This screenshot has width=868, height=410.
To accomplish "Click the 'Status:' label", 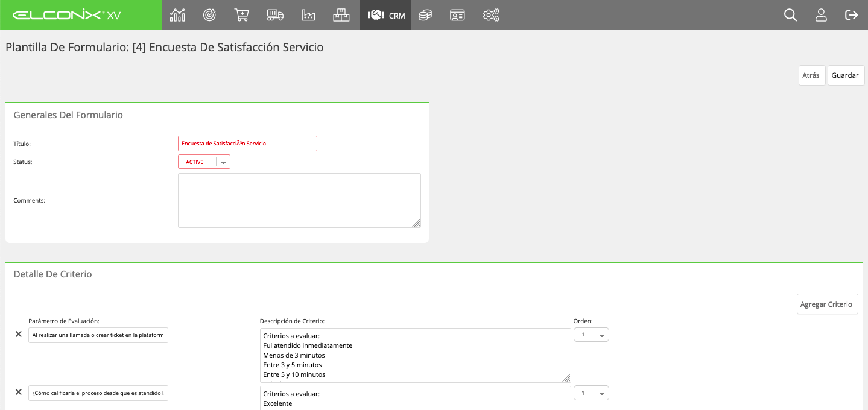I will 23,162.
